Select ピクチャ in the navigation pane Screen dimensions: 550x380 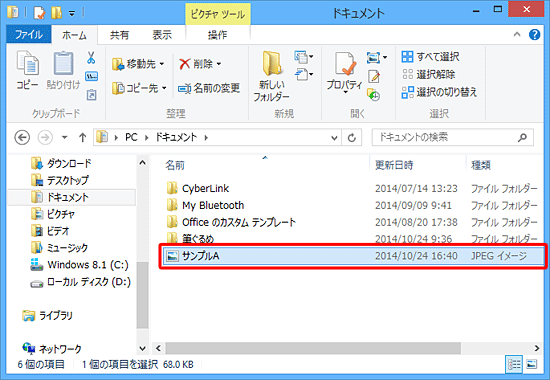53,214
